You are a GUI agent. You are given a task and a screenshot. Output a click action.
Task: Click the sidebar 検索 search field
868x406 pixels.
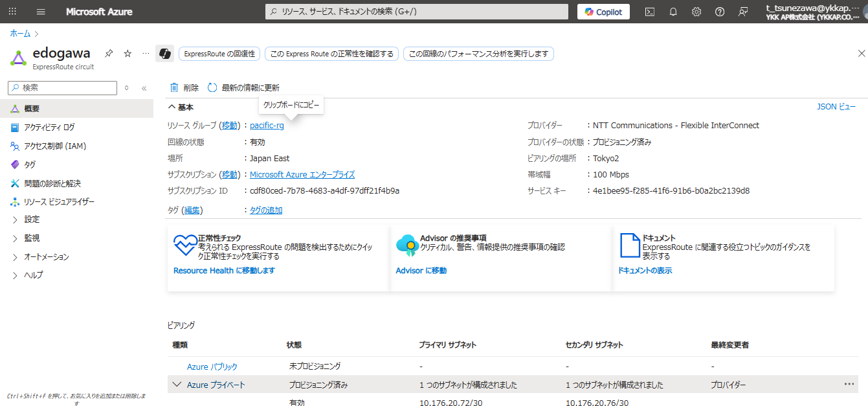pos(63,88)
